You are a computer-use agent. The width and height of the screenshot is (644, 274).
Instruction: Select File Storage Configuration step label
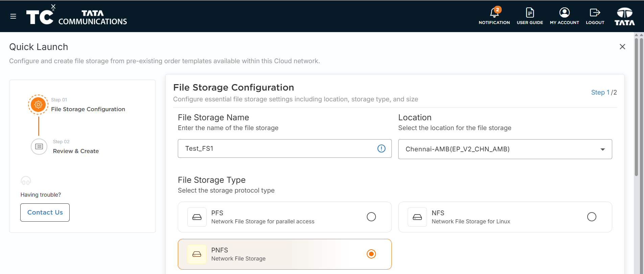pos(88,109)
